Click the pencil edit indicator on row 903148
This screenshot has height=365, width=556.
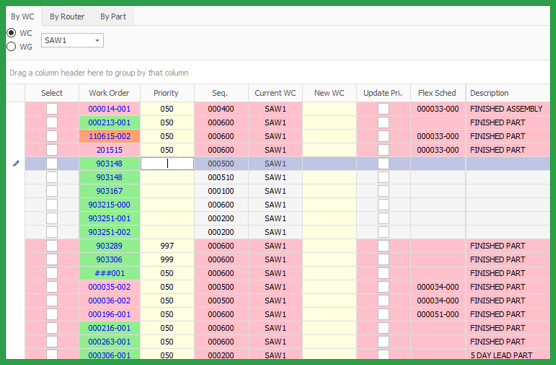[16, 164]
